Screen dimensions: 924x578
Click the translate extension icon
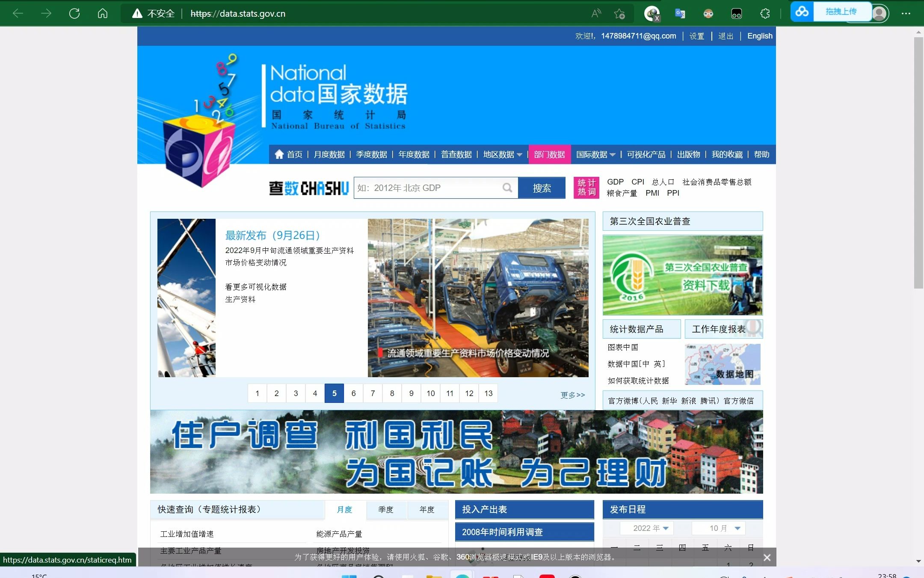point(680,14)
